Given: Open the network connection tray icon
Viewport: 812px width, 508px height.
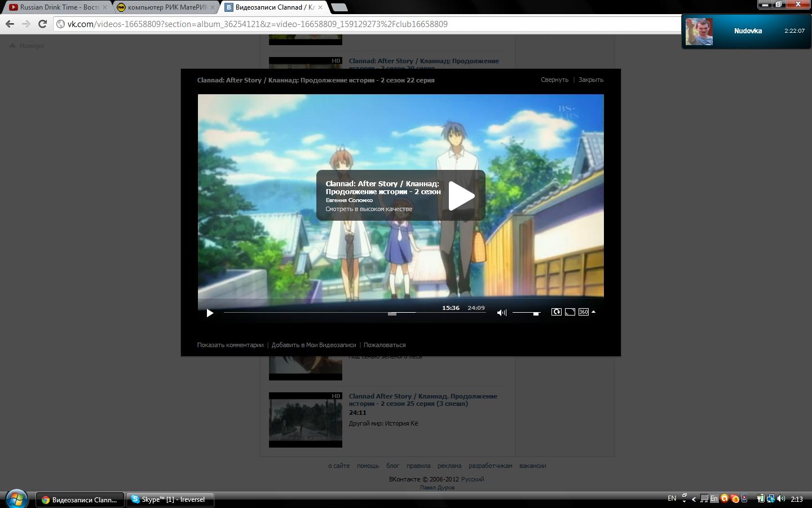Looking at the screenshot, I should pos(770,498).
